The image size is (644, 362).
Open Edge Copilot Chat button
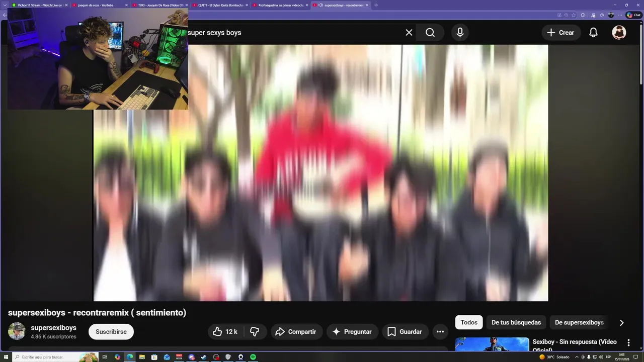(633, 15)
